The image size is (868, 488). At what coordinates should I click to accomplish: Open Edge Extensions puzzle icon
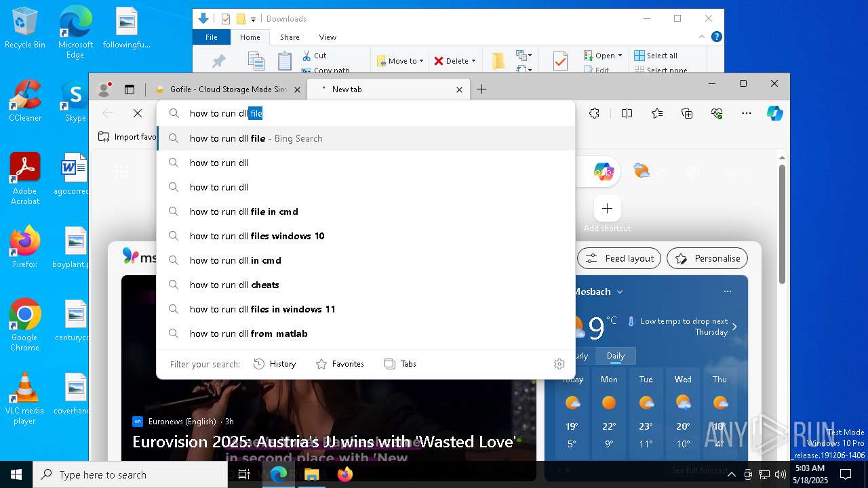click(594, 113)
